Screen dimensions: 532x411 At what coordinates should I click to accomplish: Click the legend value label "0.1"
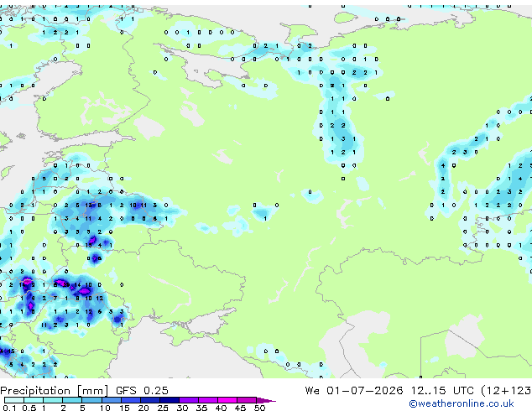pyautogui.click(x=9, y=408)
